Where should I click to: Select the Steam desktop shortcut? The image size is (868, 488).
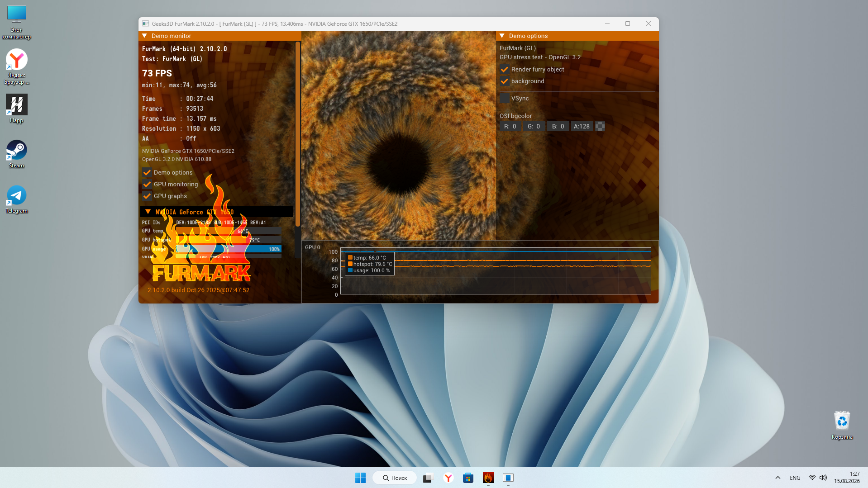[x=17, y=154]
